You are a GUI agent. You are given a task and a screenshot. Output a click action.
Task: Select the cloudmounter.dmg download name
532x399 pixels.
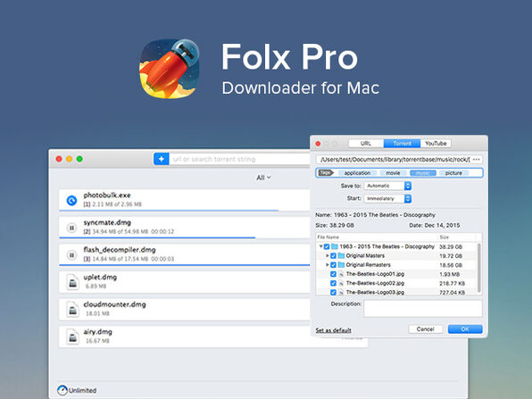pyautogui.click(x=114, y=304)
